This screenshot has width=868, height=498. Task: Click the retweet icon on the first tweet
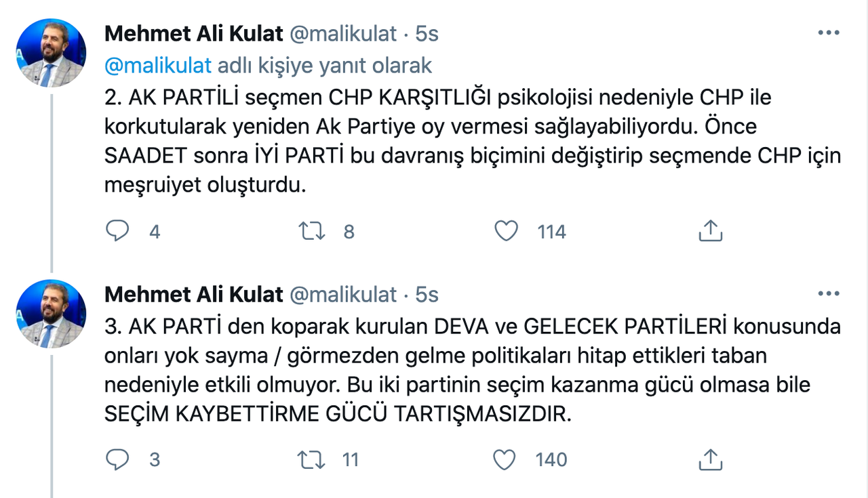click(x=313, y=231)
